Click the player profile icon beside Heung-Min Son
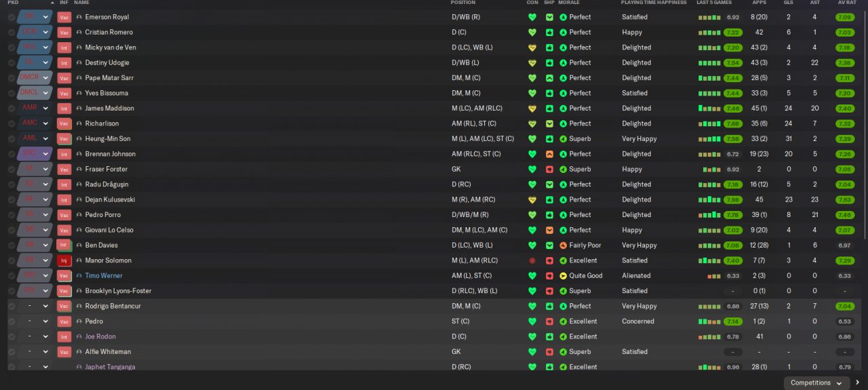Image resolution: width=868 pixels, height=390 pixels. click(79, 138)
